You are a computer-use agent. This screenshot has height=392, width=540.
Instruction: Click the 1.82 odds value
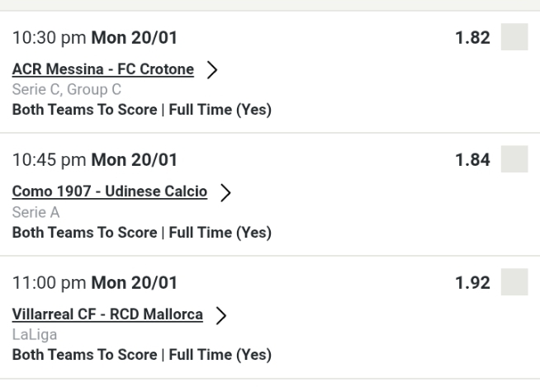[474, 38]
